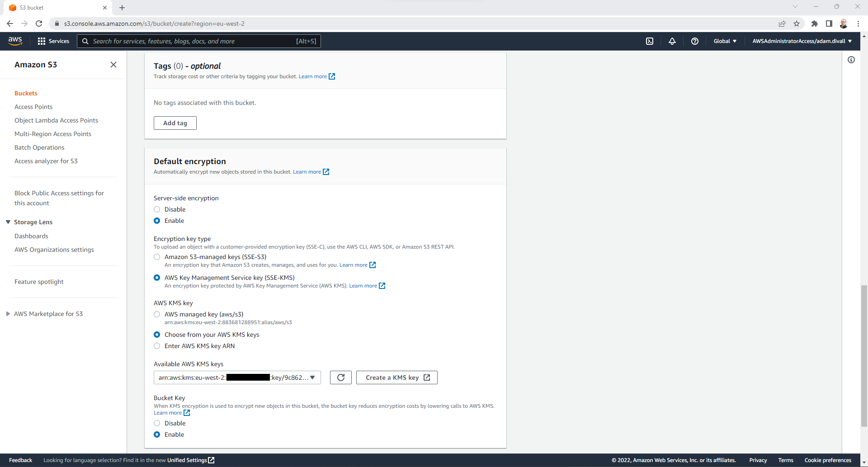Click the search magnifier icon in AWS bar
The image size is (868, 467).
(85, 41)
